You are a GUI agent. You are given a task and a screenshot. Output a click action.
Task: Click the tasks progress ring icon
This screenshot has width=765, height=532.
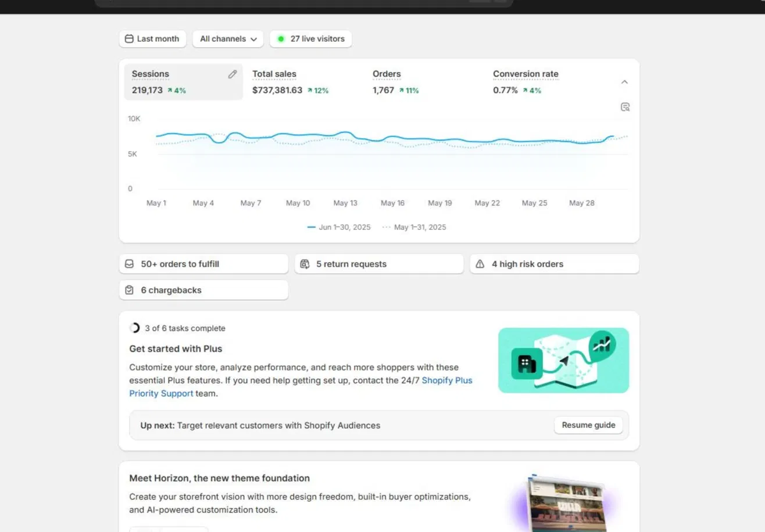pos(135,328)
